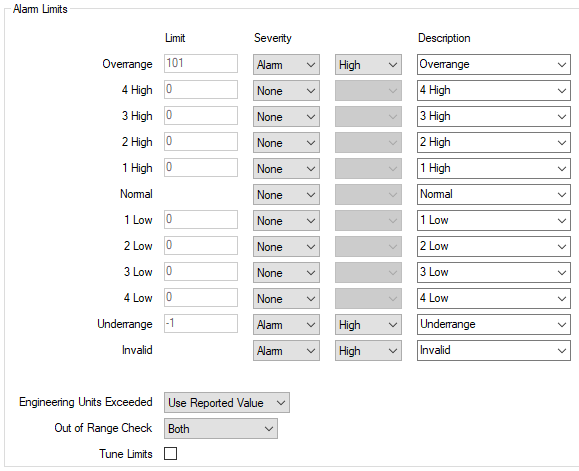Image resolution: width=579 pixels, height=471 pixels.
Task: Expand the Overrange description combo box
Action: point(494,65)
